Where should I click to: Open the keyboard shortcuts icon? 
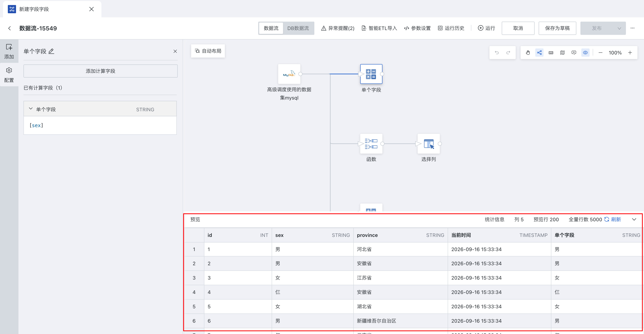[x=551, y=53]
